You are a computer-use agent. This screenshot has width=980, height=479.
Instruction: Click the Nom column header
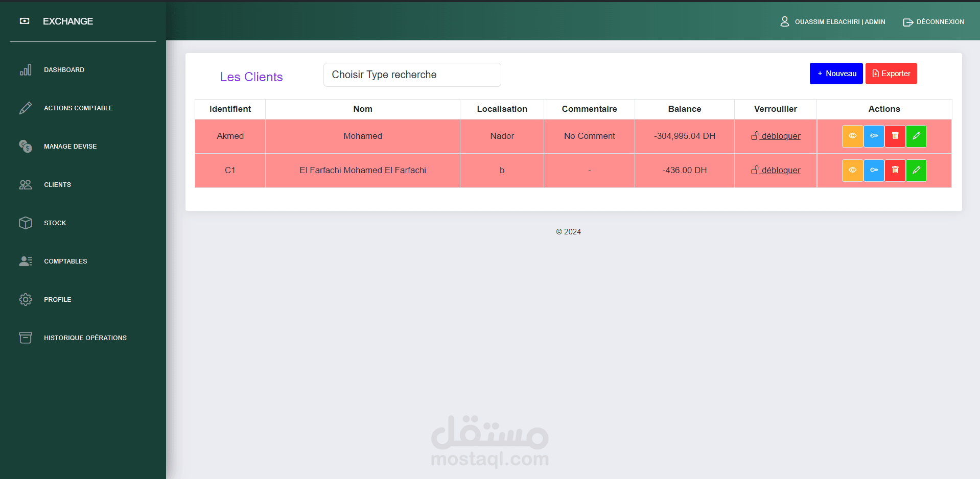[x=363, y=109]
